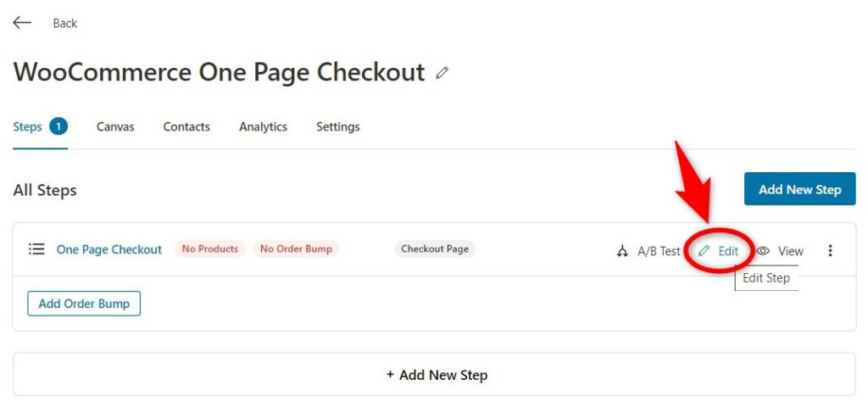This screenshot has height=413, width=868.
Task: Click the No Products tag
Action: 210,249
